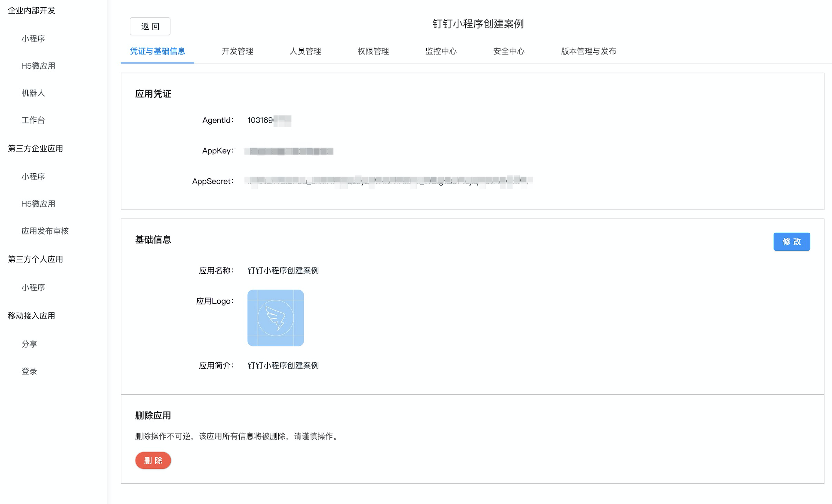Open the 人员管理 tab

point(305,51)
